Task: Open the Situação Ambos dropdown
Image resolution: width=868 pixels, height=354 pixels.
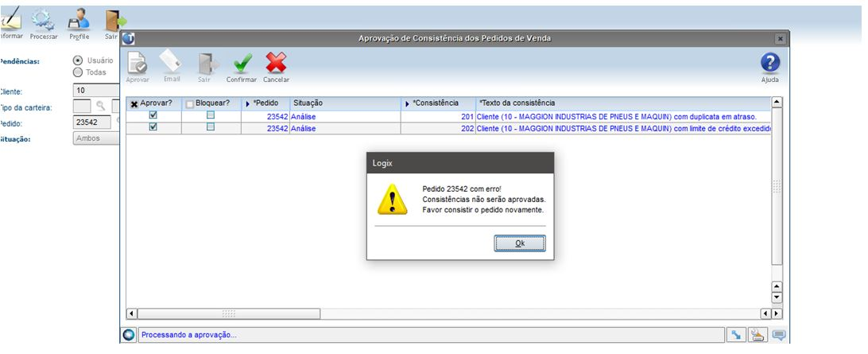Action: 96,138
